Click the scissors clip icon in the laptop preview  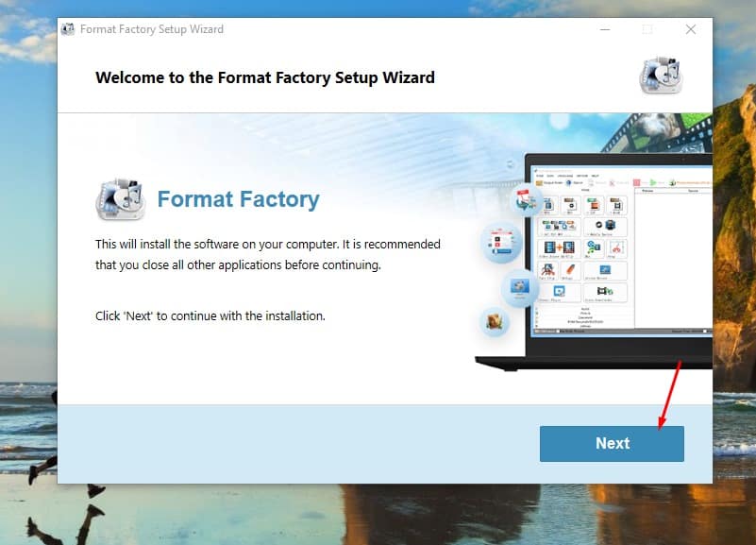[616, 247]
